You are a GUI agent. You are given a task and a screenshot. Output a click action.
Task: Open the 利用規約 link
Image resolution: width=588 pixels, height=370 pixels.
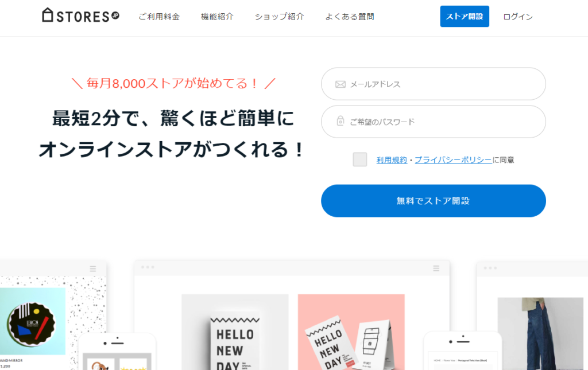pos(392,160)
